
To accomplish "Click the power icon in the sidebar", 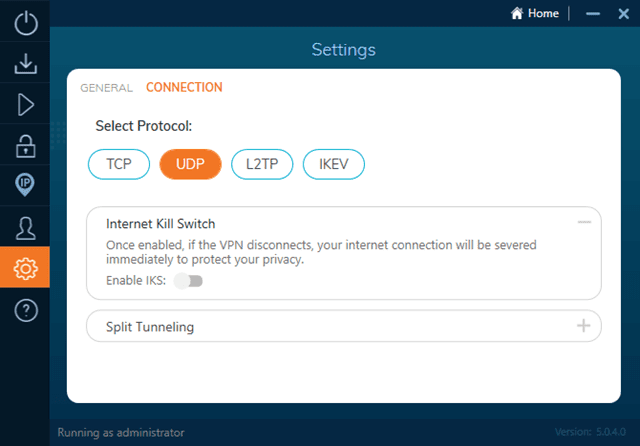I will coord(25,23).
